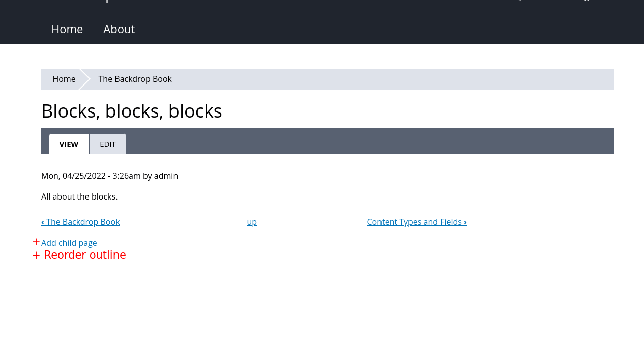Screen dimensions: 644x339
Task: Click Home in the breadcrumb trail
Action: point(64,78)
